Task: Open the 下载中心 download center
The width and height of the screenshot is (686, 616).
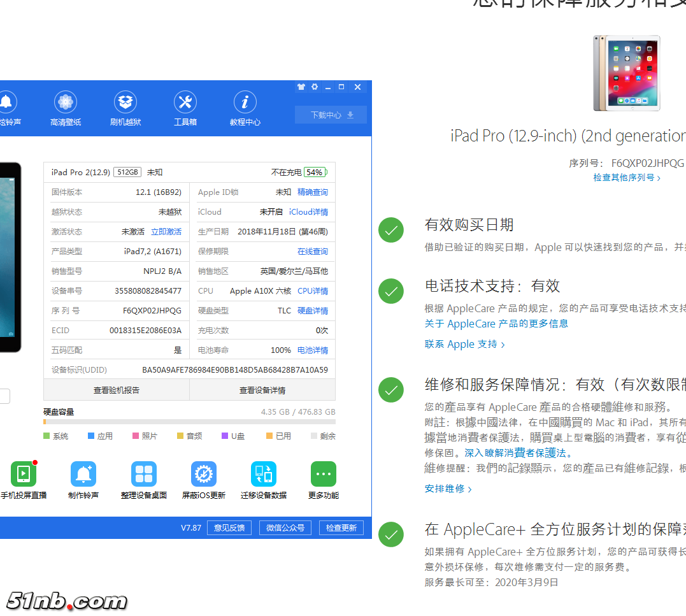Action: coord(331,115)
